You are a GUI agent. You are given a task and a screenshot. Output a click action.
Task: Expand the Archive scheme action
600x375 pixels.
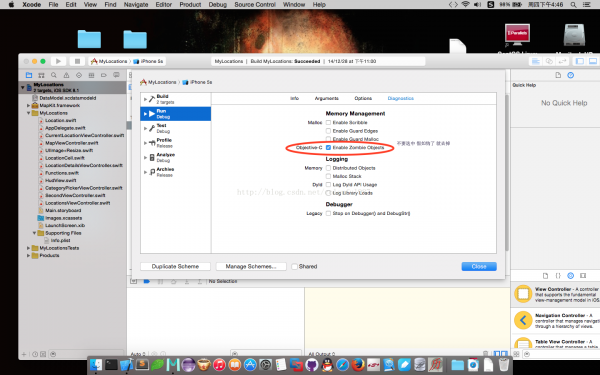click(145, 172)
